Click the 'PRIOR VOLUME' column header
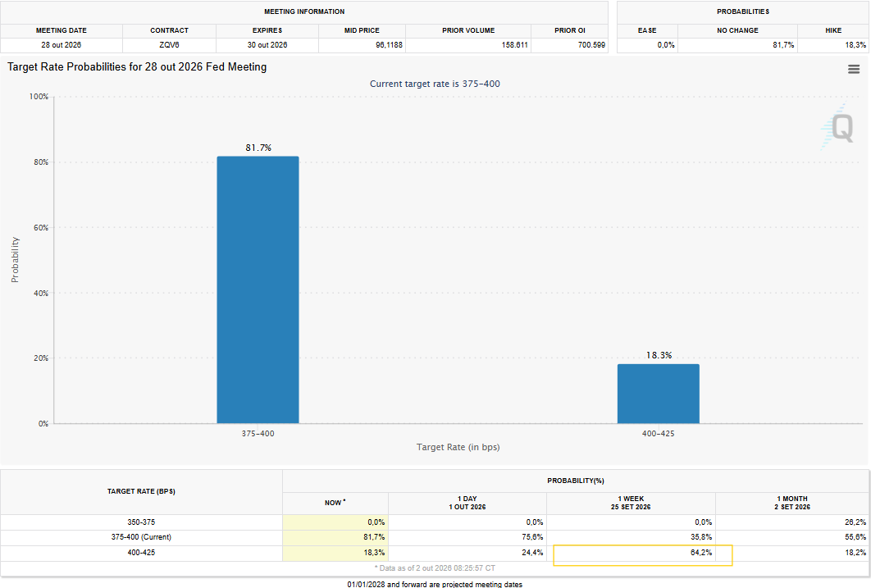Screen dimensions: 871x588 [468, 30]
